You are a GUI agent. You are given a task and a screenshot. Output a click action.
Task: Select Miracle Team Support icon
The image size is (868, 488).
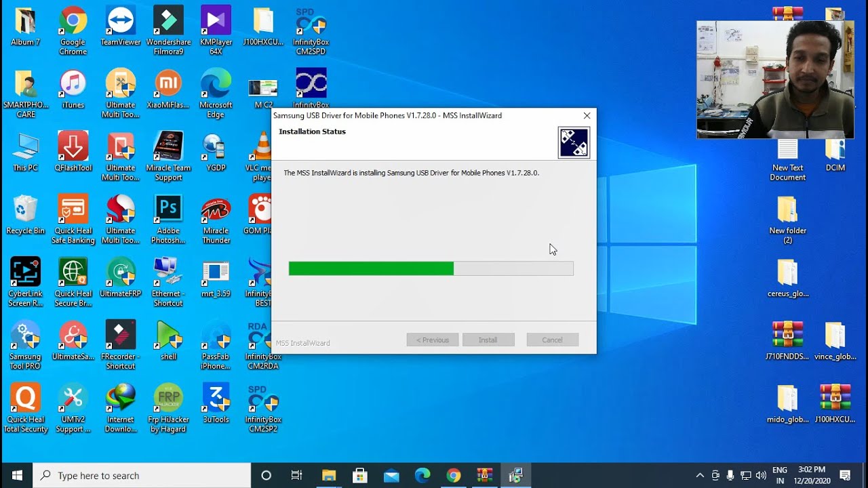168,157
